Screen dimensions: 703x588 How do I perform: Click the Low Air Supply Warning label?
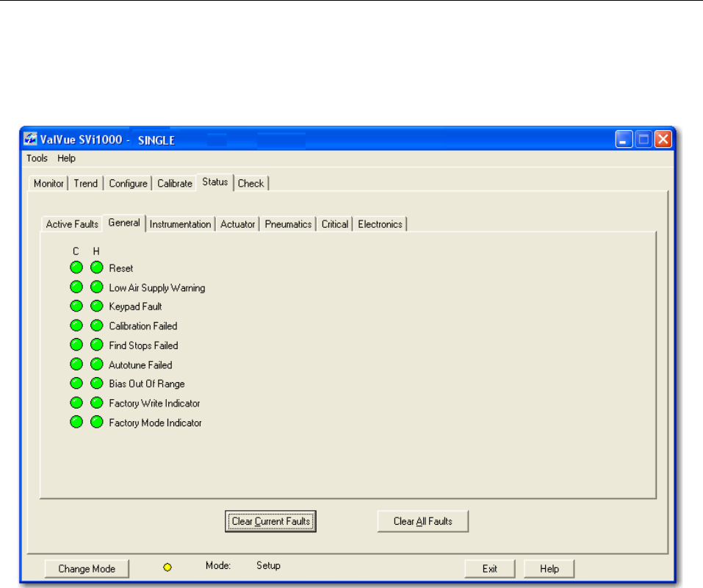pyautogui.click(x=157, y=288)
